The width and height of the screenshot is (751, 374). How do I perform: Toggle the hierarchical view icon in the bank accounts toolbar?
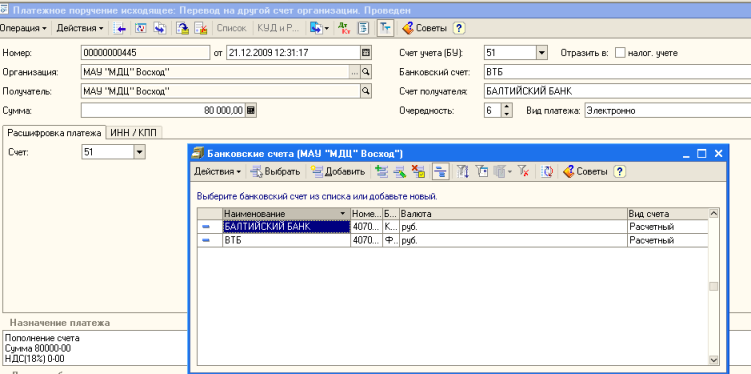pos(441,171)
